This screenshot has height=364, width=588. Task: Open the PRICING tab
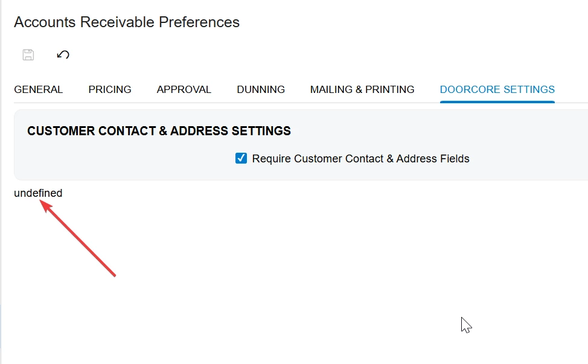110,89
